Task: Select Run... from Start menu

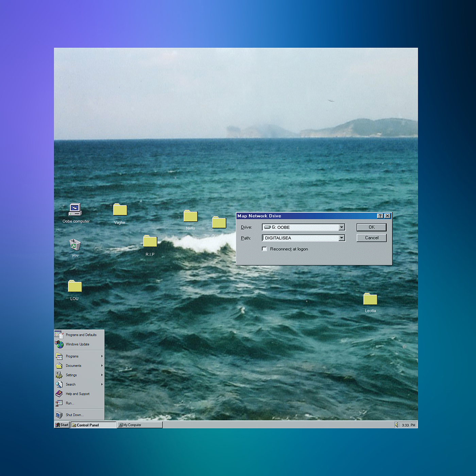Action: 70,403
